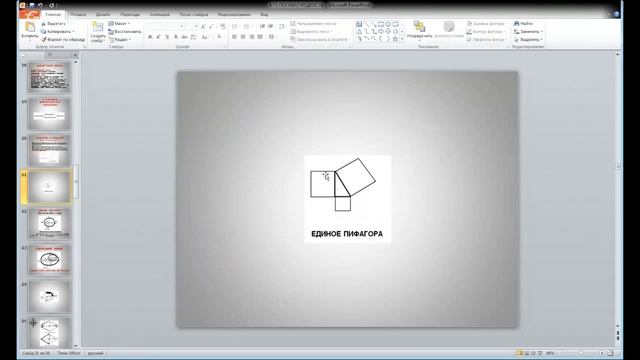
Task: Toggle text shadow formatting
Action: 176,37
